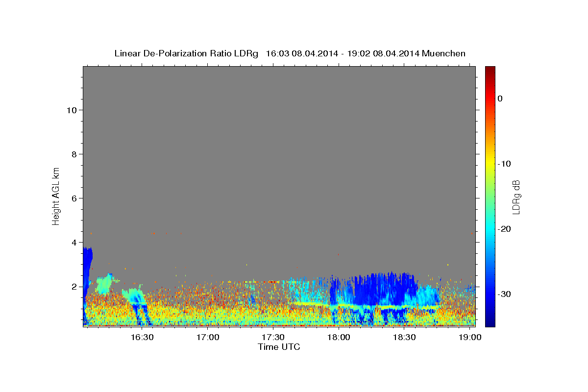Click the '17:00' time tick label
The width and height of the screenshot is (588, 392).
pos(208,338)
